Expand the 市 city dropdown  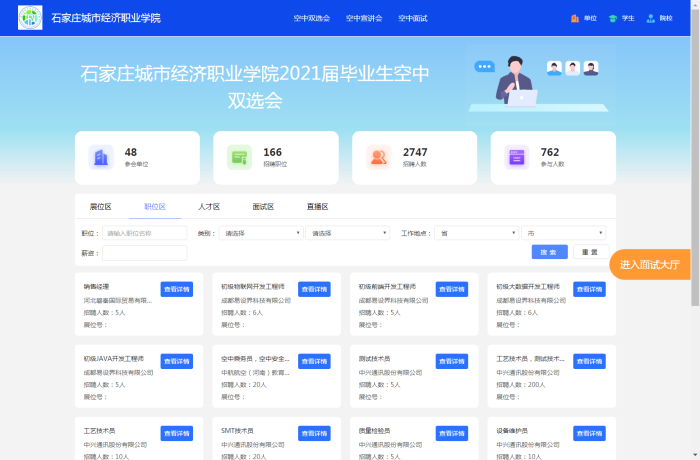click(563, 233)
